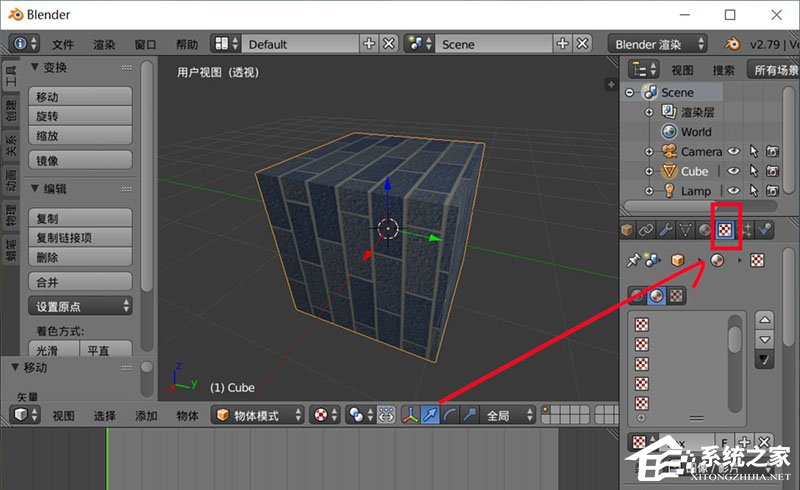Open the 渲染 menu in top bar
This screenshot has height=490, width=800.
point(104,45)
